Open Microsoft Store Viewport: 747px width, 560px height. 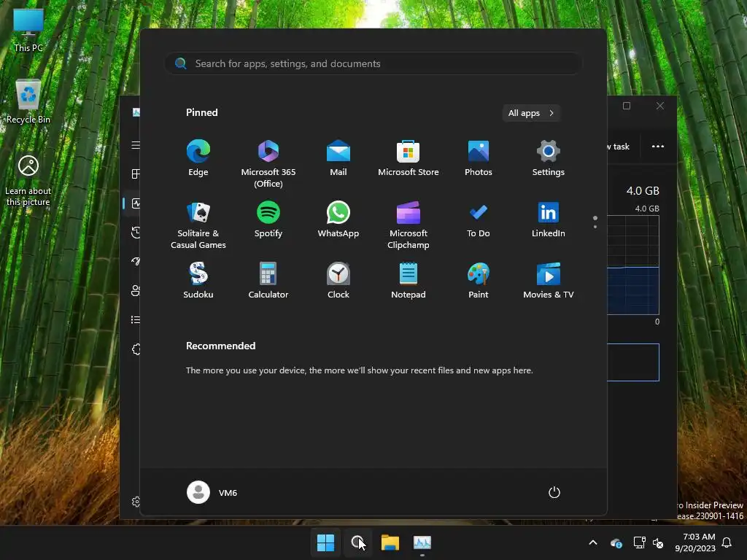[409, 158]
